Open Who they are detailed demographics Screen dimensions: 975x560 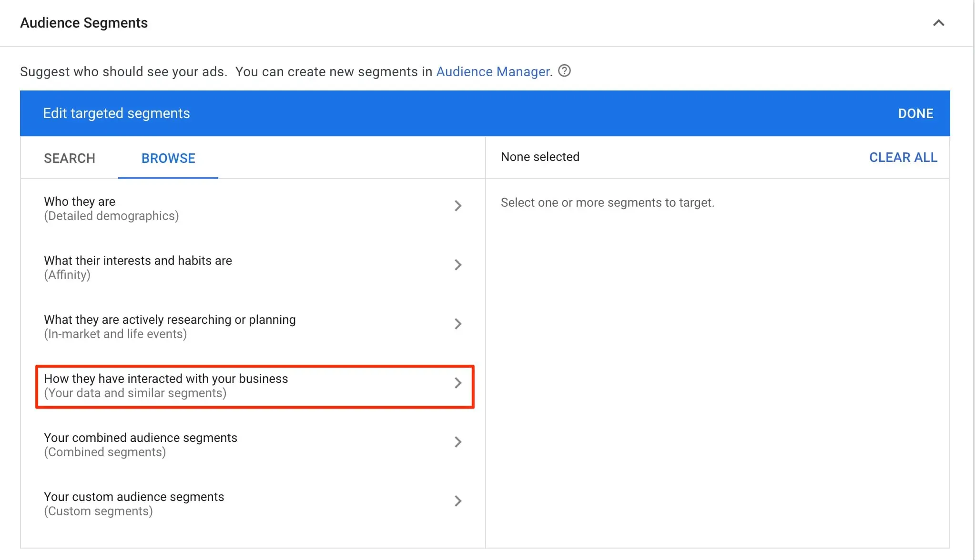pyautogui.click(x=111, y=209)
